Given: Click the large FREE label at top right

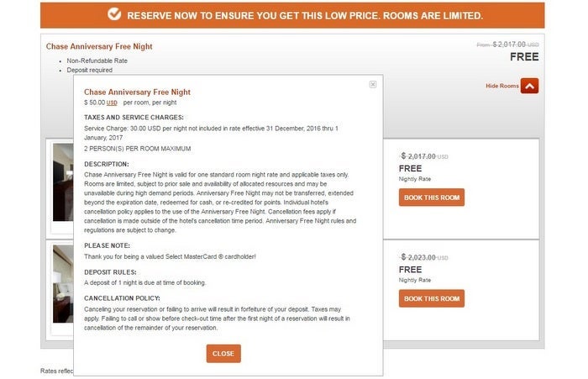Looking at the screenshot, I should 524,57.
